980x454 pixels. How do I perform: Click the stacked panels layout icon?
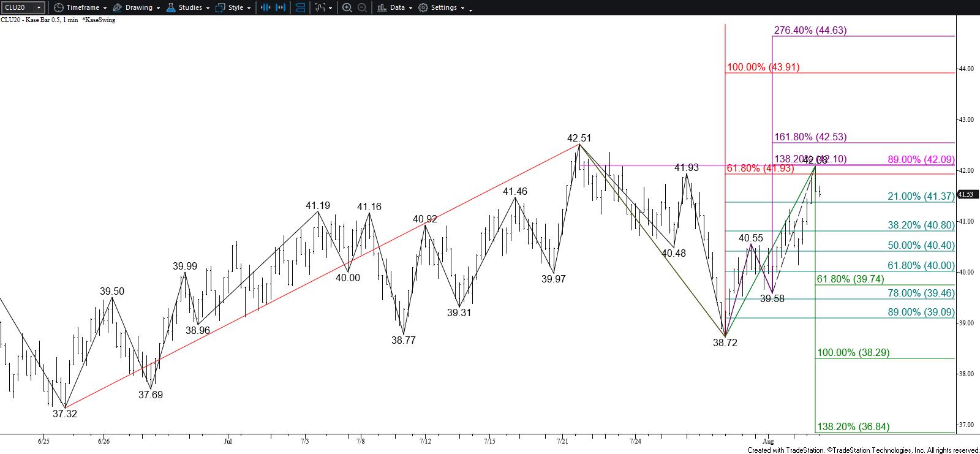[300, 7]
